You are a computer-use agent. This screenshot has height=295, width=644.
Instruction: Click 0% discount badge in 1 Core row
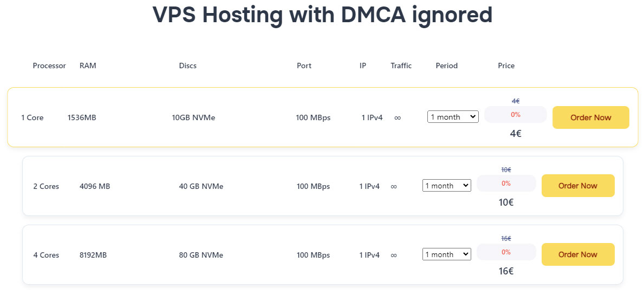516,114
